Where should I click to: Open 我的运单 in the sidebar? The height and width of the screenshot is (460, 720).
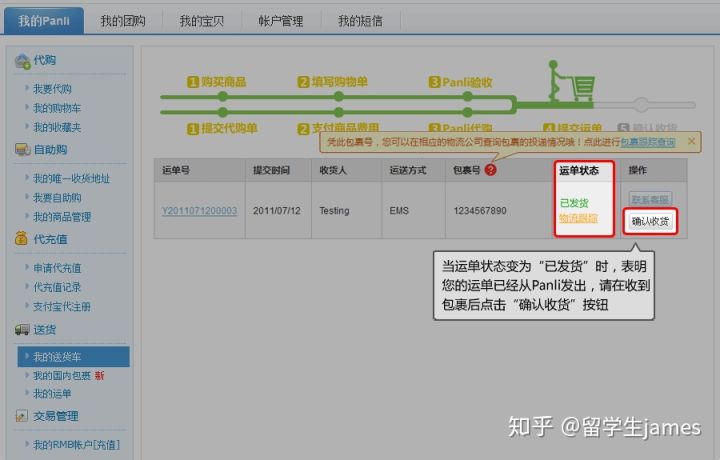coord(52,393)
